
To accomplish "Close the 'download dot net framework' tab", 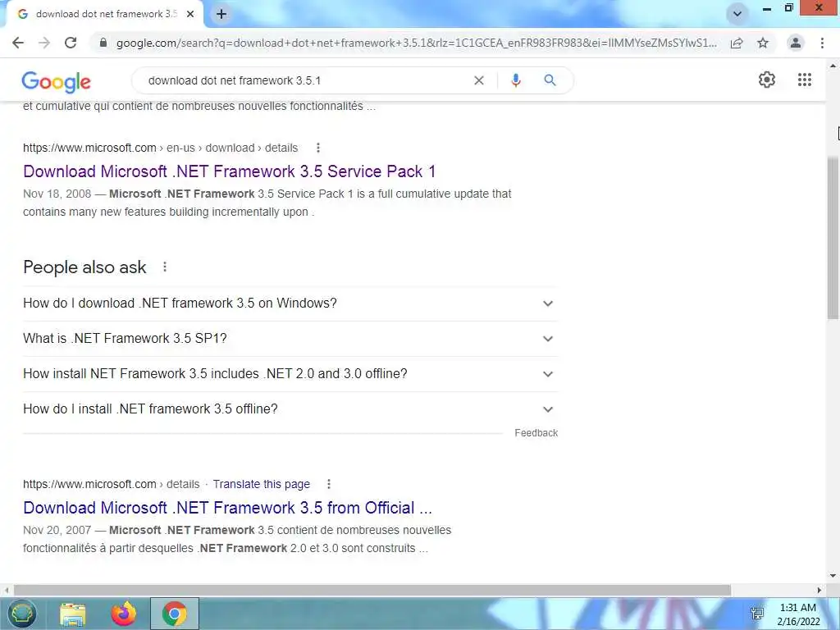I will pos(190,14).
